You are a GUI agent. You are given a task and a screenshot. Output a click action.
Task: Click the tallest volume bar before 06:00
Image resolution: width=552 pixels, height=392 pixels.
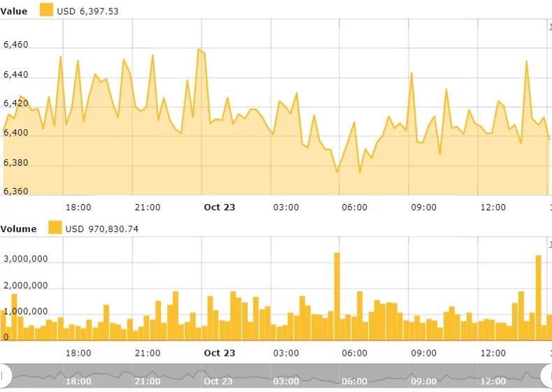coord(337,296)
